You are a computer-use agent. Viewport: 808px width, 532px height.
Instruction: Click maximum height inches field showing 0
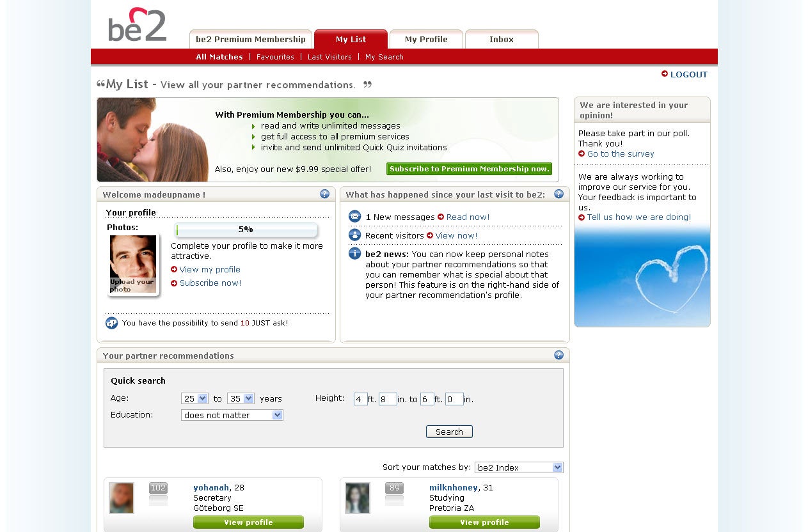pyautogui.click(x=454, y=399)
